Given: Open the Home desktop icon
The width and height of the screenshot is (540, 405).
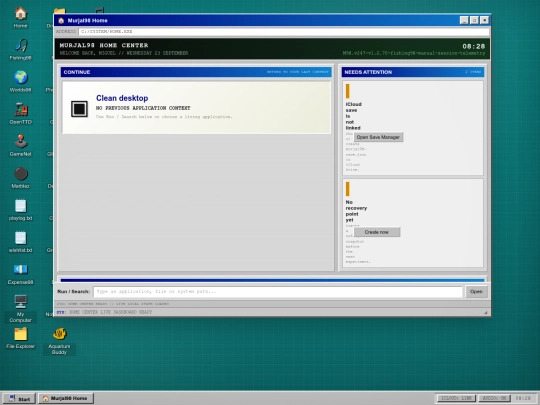Looking at the screenshot, I should pos(20,17).
